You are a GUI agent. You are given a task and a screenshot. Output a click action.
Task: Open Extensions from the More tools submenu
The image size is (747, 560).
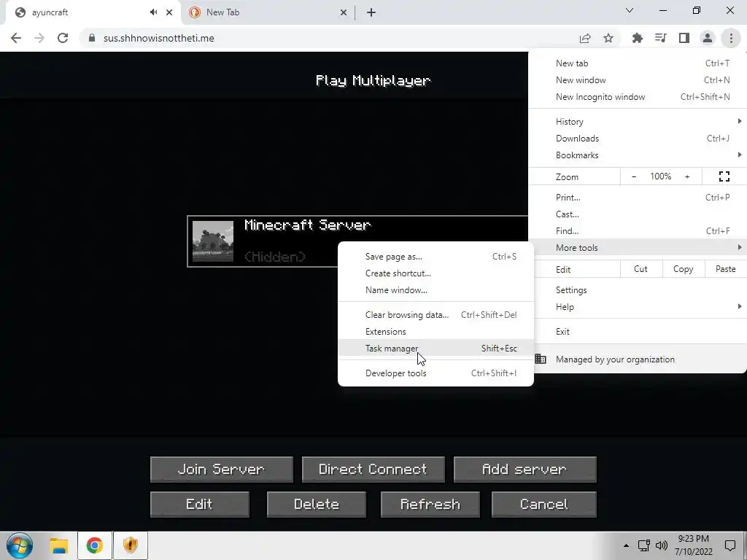(436, 331)
